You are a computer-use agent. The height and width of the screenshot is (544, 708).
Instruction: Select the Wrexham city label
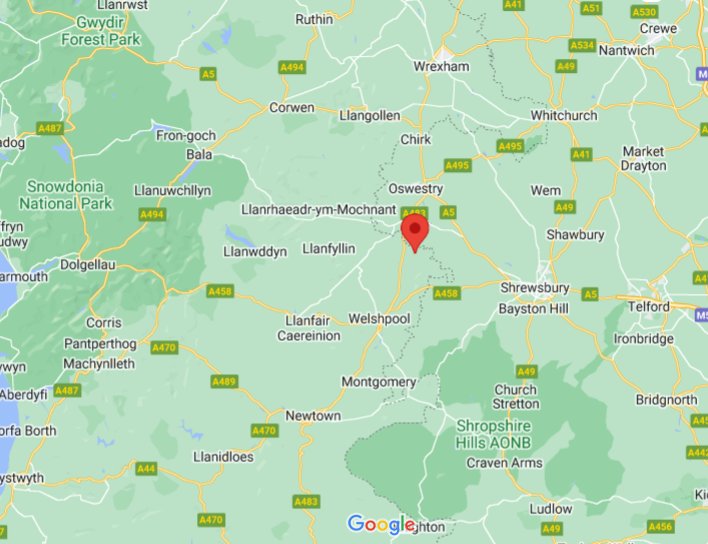441,66
